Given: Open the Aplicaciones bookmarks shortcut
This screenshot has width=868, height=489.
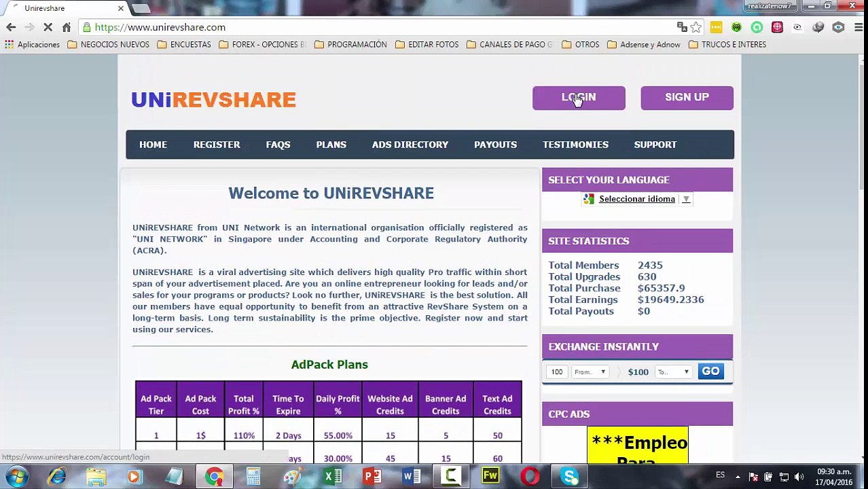Looking at the screenshot, I should coord(32,44).
